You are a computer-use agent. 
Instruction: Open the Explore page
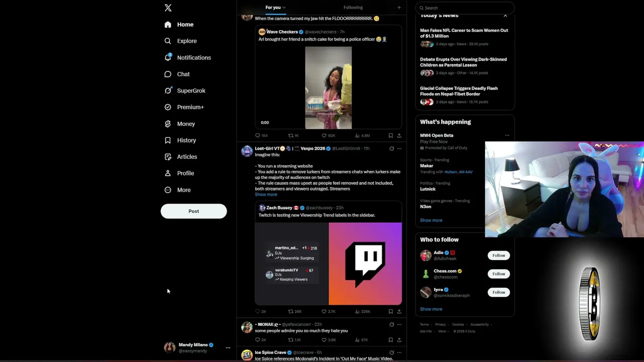pos(181,41)
